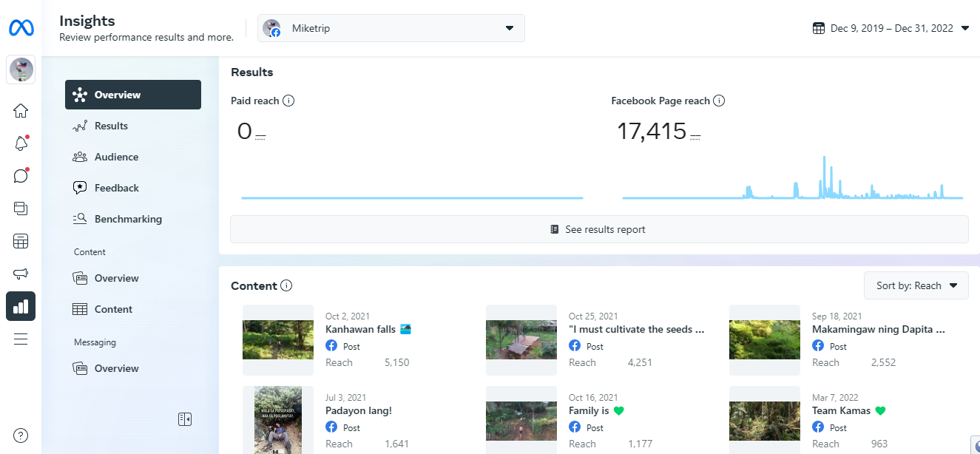Select the Insights bar chart icon
Screen dimensions: 980x454
click(x=21, y=306)
